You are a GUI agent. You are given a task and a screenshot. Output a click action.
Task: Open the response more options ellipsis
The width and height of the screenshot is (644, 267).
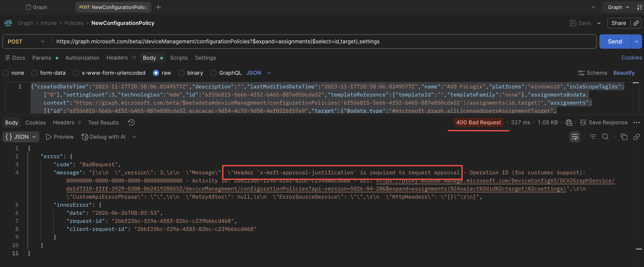(x=636, y=122)
